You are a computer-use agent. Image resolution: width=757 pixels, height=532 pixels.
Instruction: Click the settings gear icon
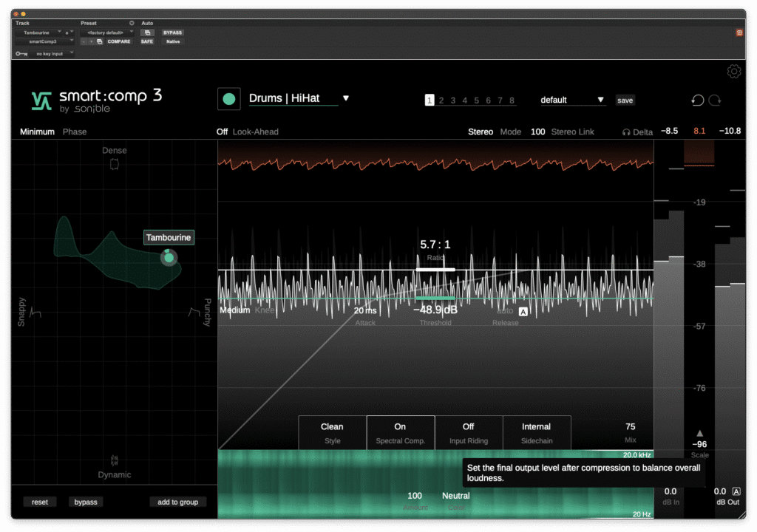[733, 71]
